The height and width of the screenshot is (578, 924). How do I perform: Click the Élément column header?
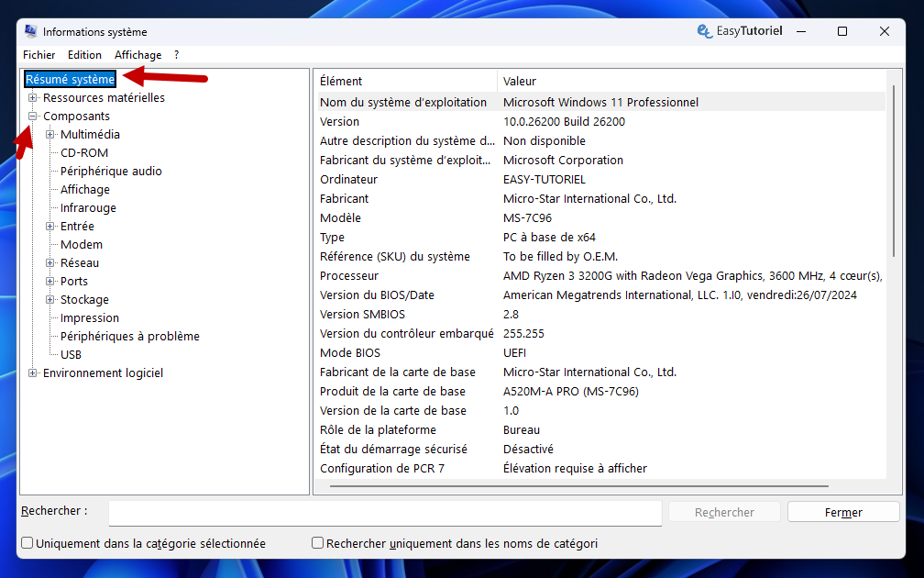pos(407,81)
